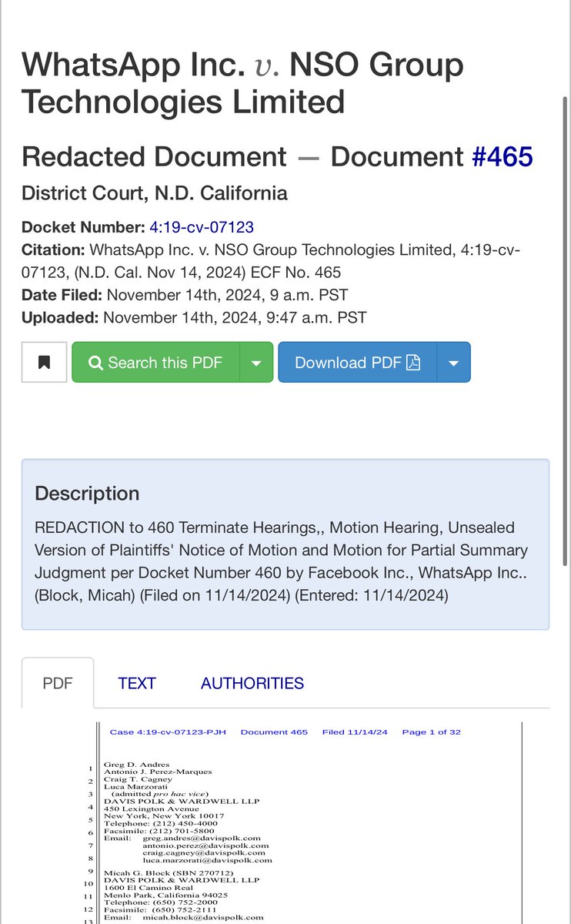Click the magnifier icon in Search button
This screenshot has height=924, width=571.
(x=95, y=363)
